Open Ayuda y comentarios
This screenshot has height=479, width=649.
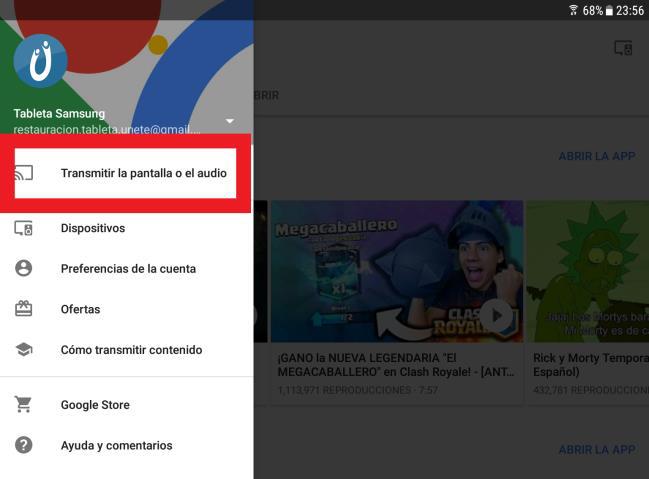tap(127, 445)
